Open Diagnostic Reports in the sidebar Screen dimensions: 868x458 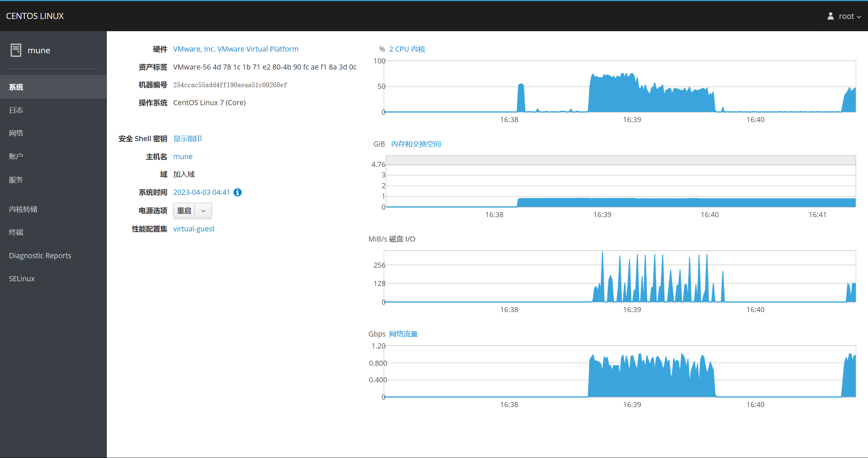click(53, 255)
